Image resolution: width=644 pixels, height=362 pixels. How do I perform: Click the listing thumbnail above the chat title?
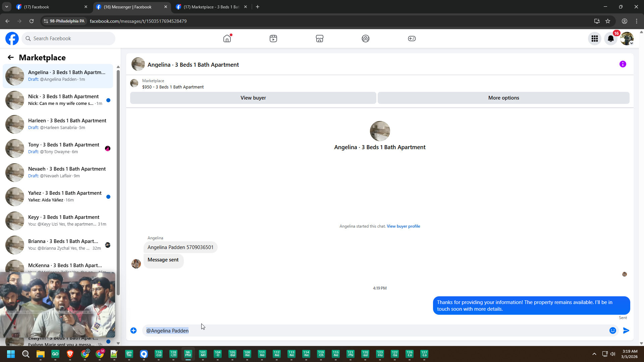pos(380,131)
